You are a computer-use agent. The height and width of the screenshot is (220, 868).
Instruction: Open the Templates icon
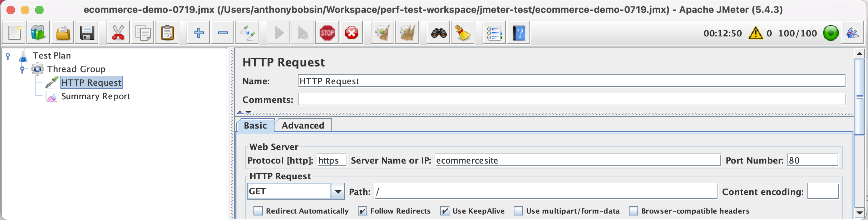click(38, 33)
